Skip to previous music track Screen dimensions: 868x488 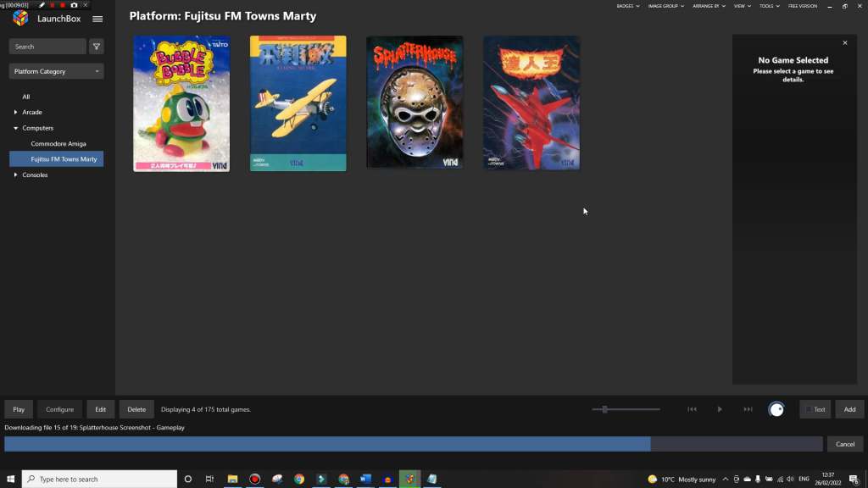(692, 409)
